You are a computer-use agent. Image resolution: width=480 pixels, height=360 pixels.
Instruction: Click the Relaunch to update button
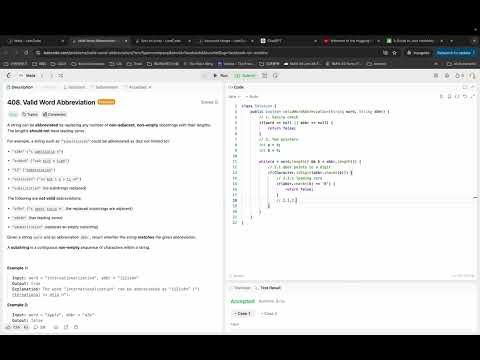pos(454,53)
